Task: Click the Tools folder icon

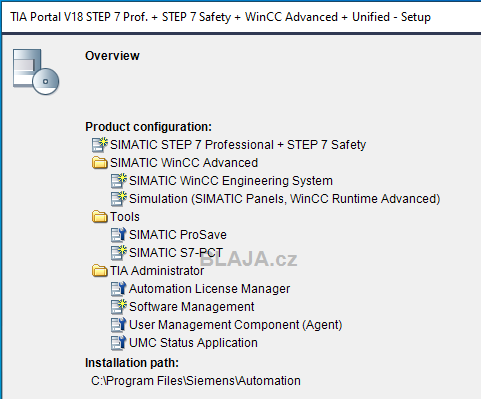Action: tap(100, 217)
